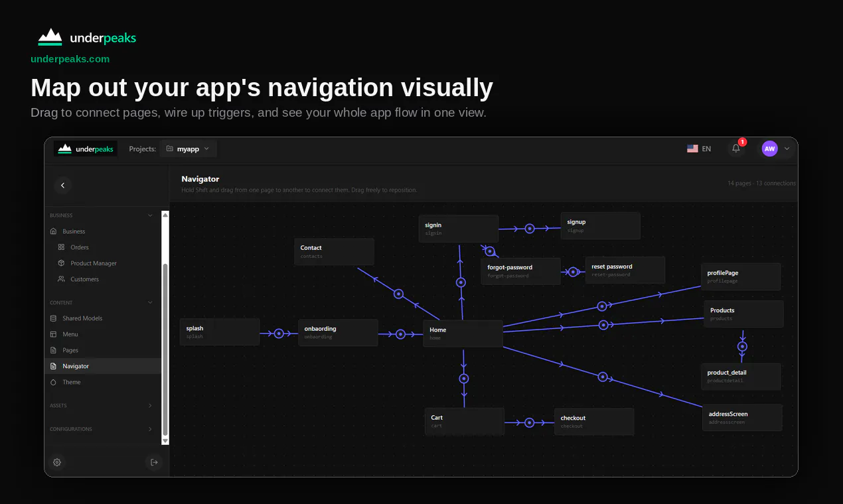Select the Cart page node
This screenshot has height=504, width=843.
[465, 421]
